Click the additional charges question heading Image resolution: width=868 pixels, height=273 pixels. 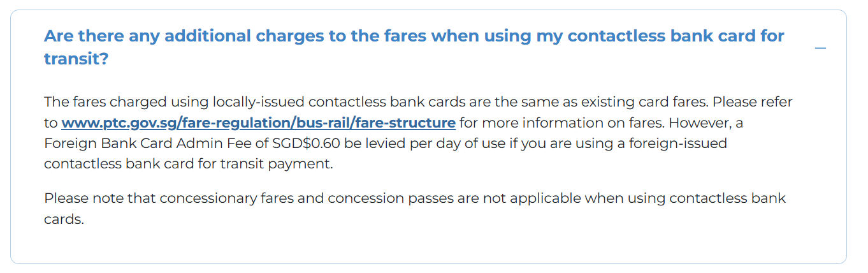tap(414, 47)
